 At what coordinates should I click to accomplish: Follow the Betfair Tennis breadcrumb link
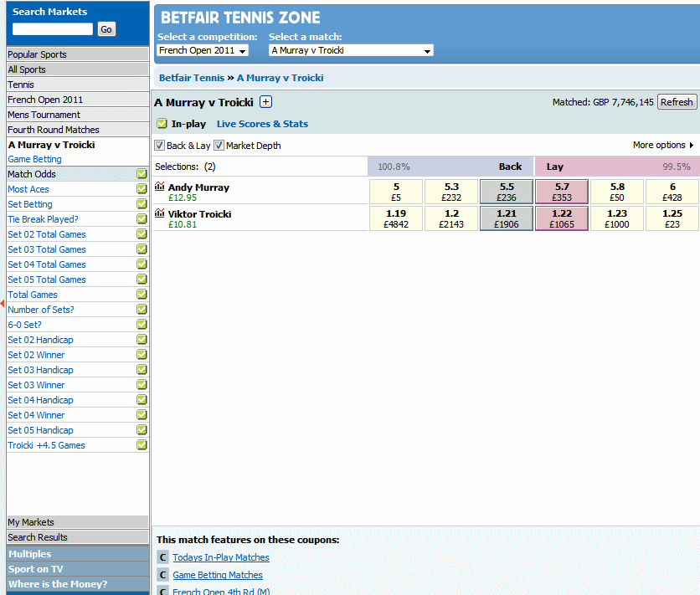coord(192,78)
